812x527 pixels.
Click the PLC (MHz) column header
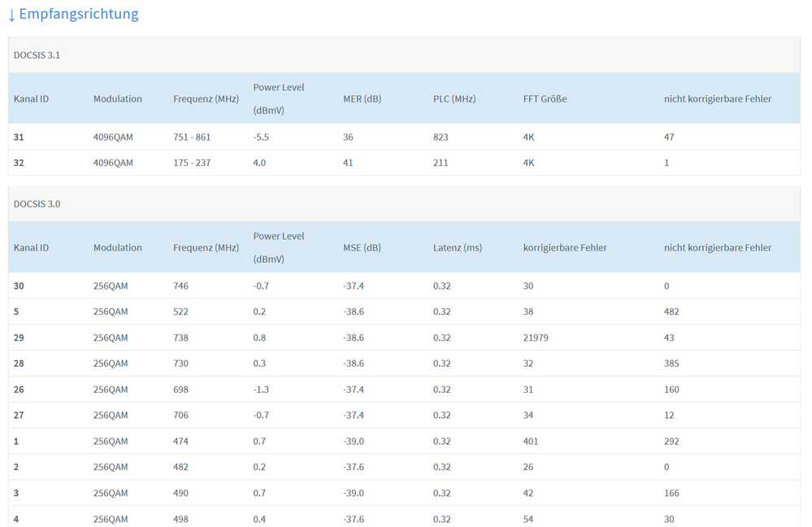[454, 99]
